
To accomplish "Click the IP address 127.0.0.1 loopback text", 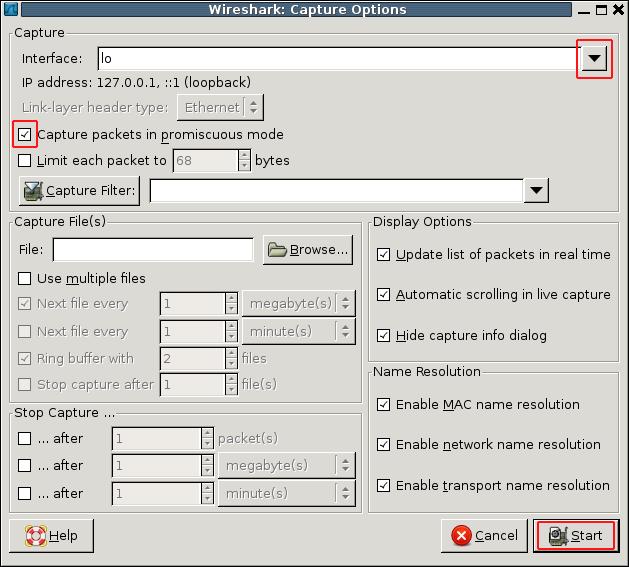I will coord(136,83).
